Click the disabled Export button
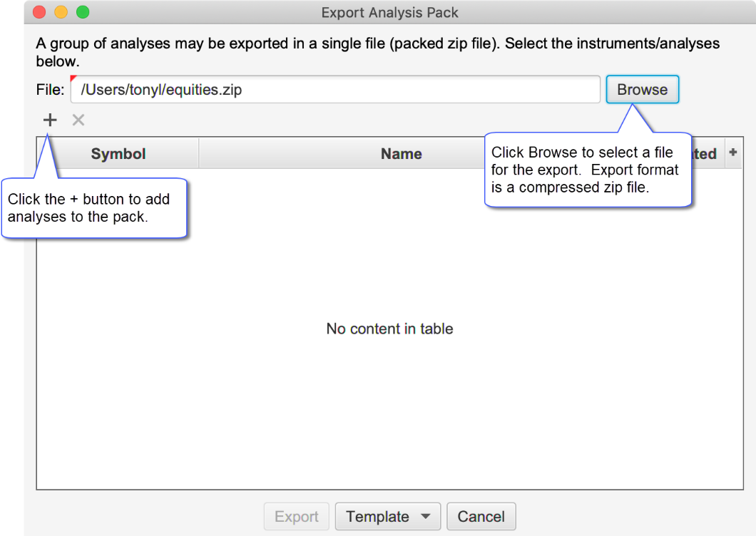 click(x=297, y=517)
